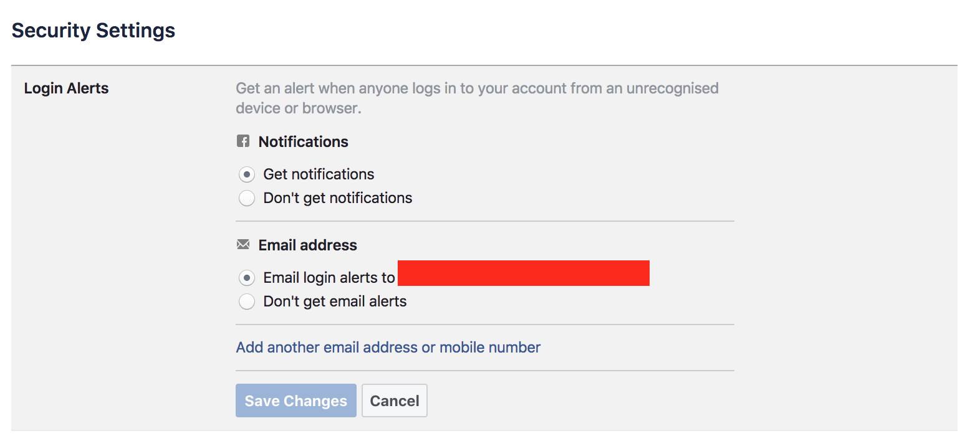This screenshot has height=436, width=980.
Task: Click the divider below the notifications options
Action: pyautogui.click(x=485, y=220)
